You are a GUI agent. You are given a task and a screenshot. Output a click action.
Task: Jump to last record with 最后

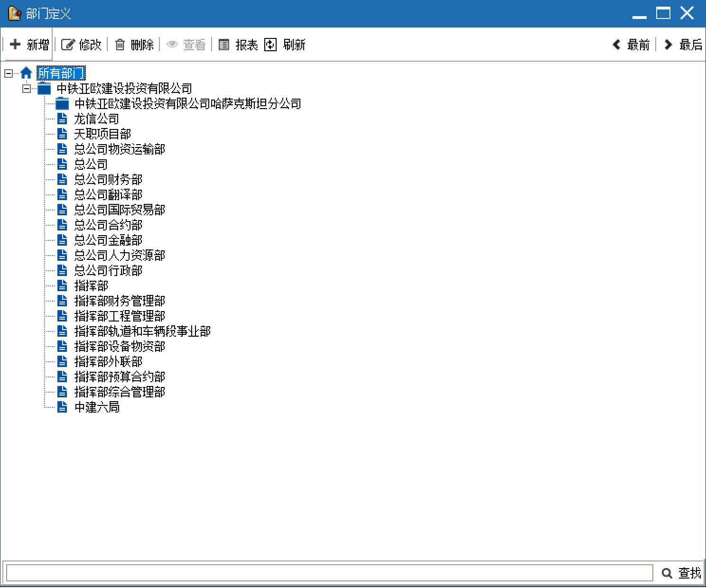click(x=683, y=45)
